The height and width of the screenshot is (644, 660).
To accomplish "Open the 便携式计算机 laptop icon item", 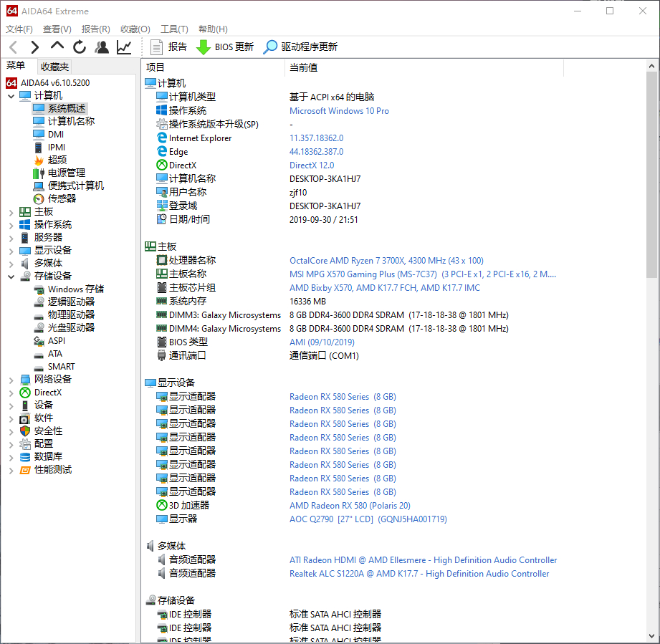I will (x=39, y=186).
